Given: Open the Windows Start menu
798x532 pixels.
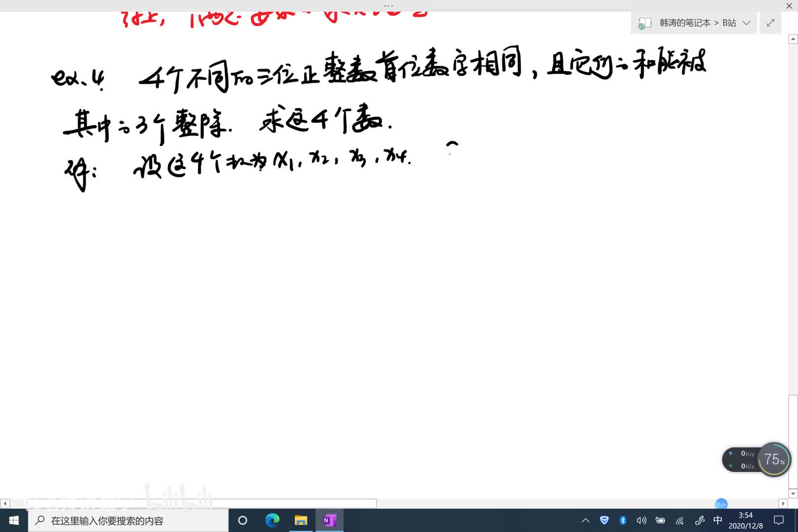Looking at the screenshot, I should [x=14, y=521].
